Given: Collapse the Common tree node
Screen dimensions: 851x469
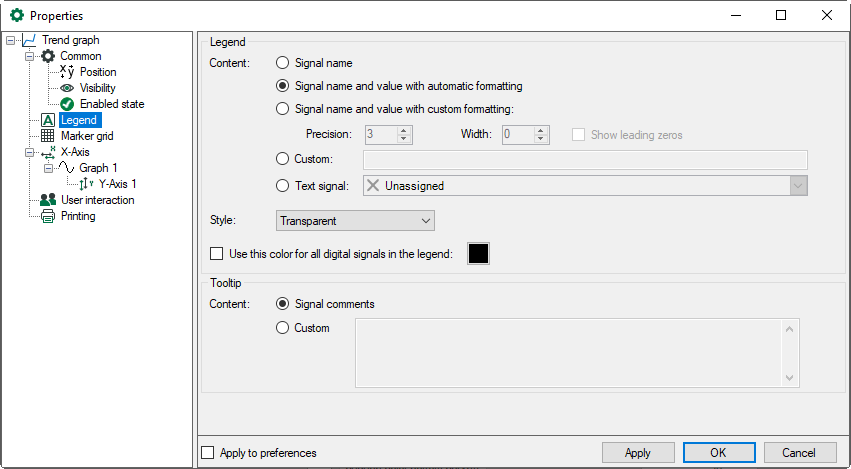Looking at the screenshot, I should pyautogui.click(x=29, y=56).
